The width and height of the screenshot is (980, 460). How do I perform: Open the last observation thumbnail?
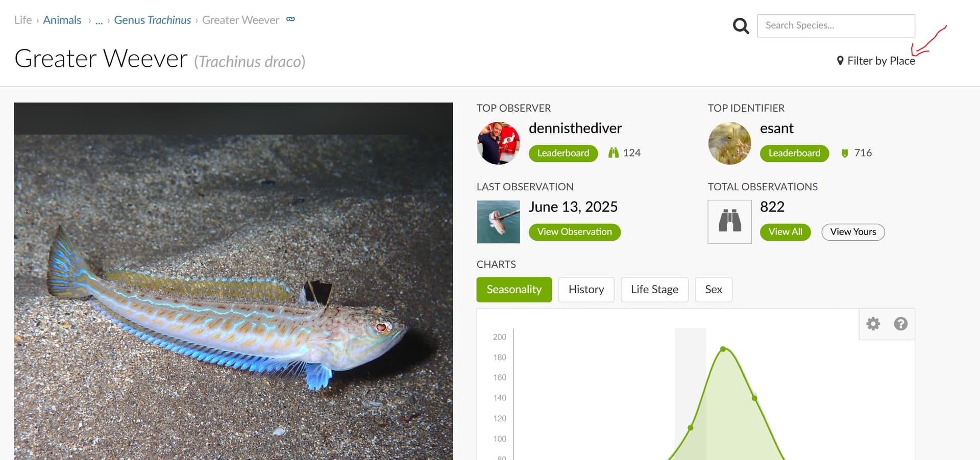click(499, 222)
